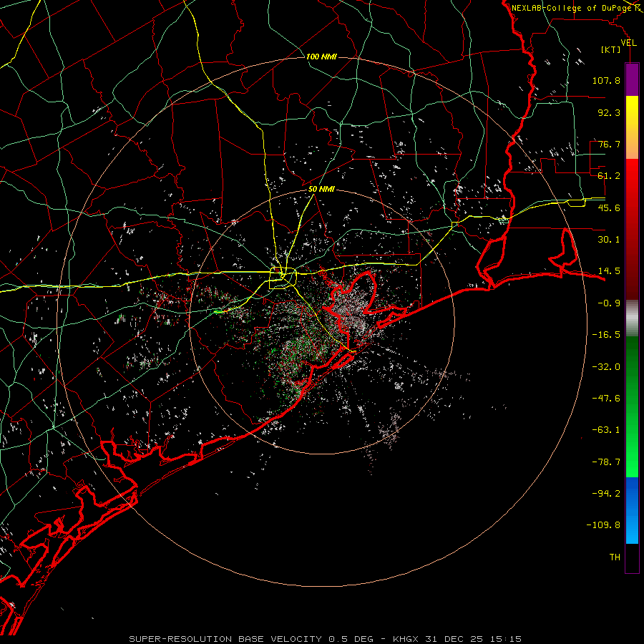This screenshot has height=644, width=644.
Task: Click the NEXLAB-College of DuPage header text
Action: pyautogui.click(x=571, y=8)
